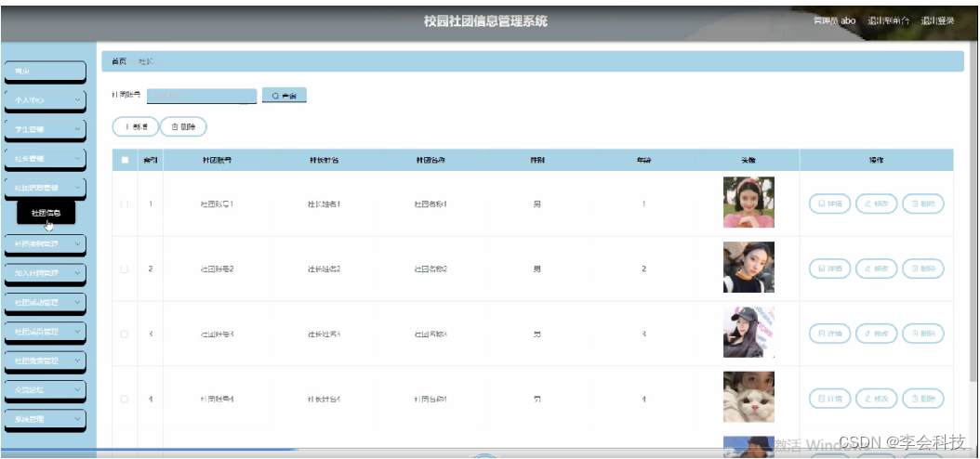Check the checkbox for row 2
The image size is (980, 459).
coord(125,269)
